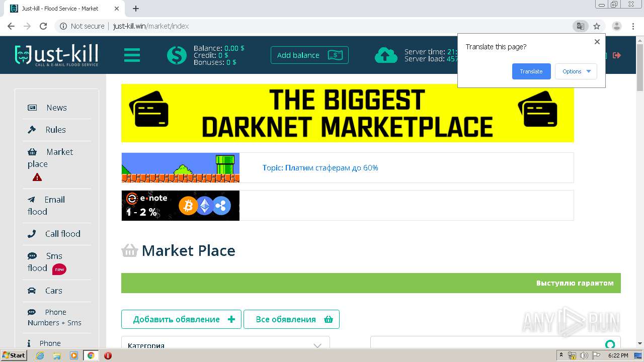Click Добавить объявление button
This screenshot has height=362, width=644.
[181, 319]
